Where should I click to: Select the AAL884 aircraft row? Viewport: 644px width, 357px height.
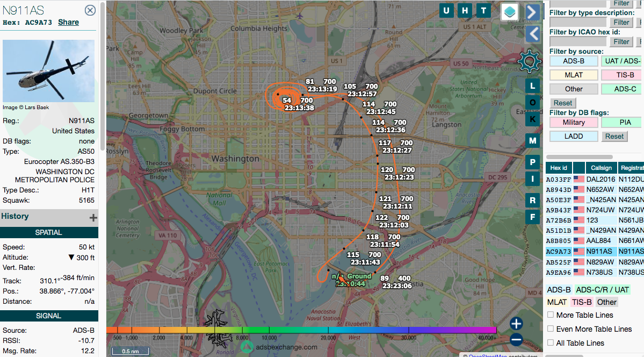click(x=595, y=241)
